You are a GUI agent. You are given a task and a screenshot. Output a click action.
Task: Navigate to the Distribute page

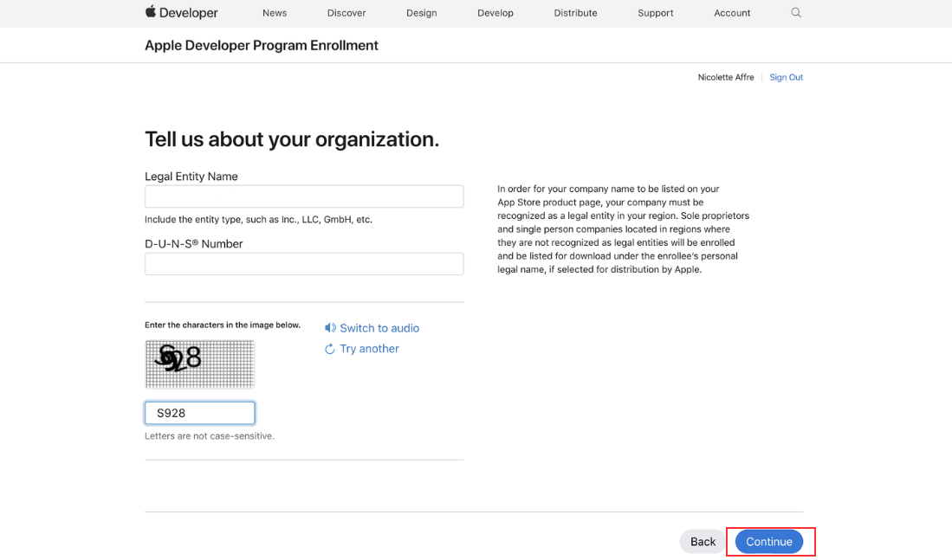pos(576,13)
